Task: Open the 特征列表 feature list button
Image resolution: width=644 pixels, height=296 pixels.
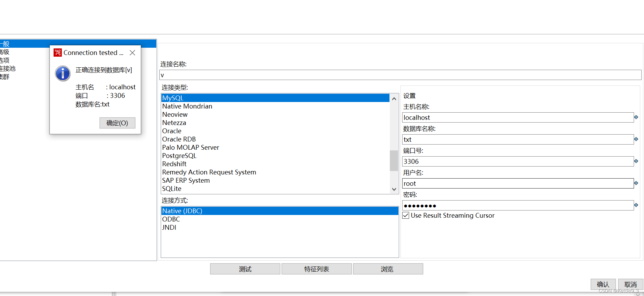Action: click(317, 269)
